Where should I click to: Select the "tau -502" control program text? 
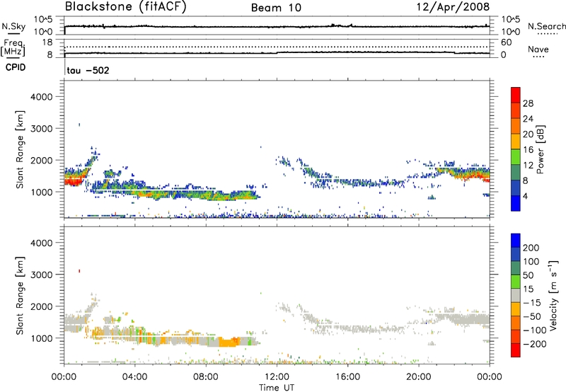pos(88,70)
